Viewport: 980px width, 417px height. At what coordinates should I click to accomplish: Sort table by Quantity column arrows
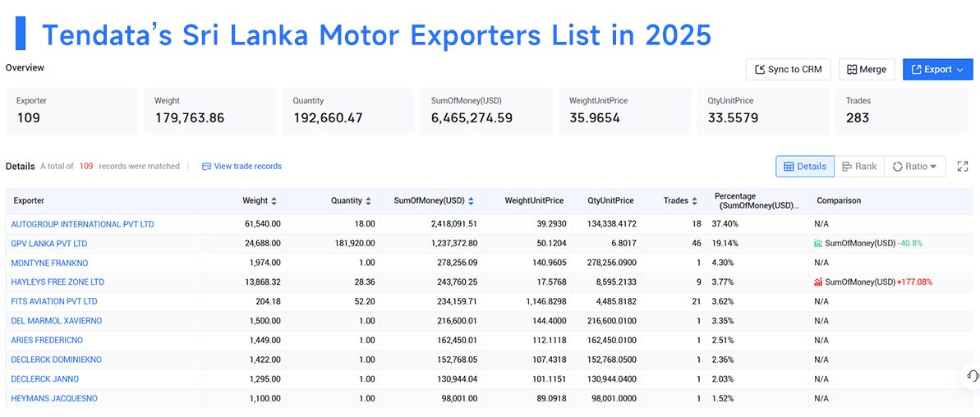[x=368, y=201]
